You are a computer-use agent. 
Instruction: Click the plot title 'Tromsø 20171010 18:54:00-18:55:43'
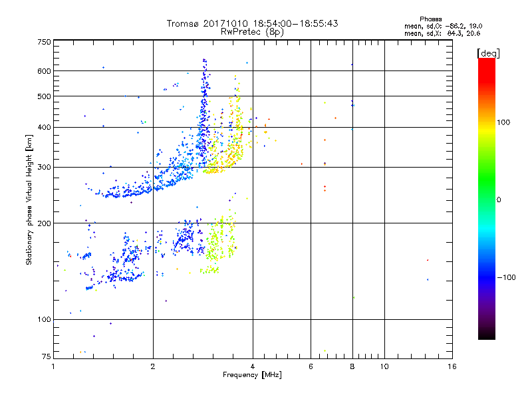tap(252, 23)
